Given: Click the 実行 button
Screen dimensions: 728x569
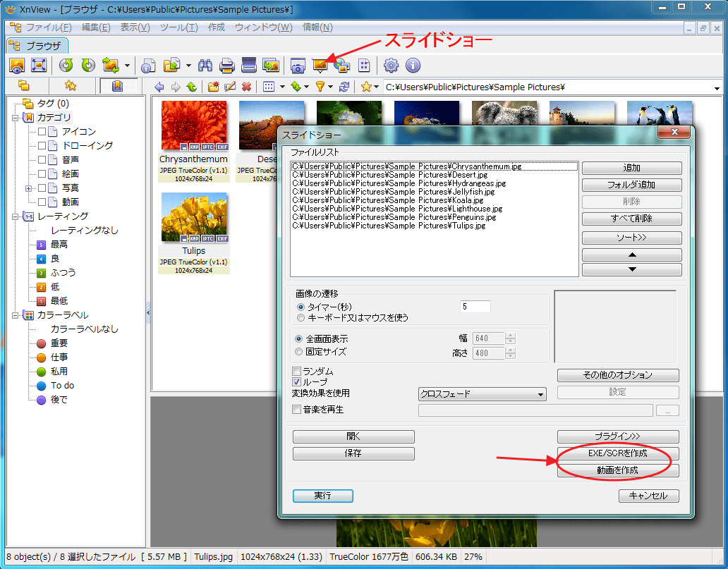Looking at the screenshot, I should [x=322, y=496].
